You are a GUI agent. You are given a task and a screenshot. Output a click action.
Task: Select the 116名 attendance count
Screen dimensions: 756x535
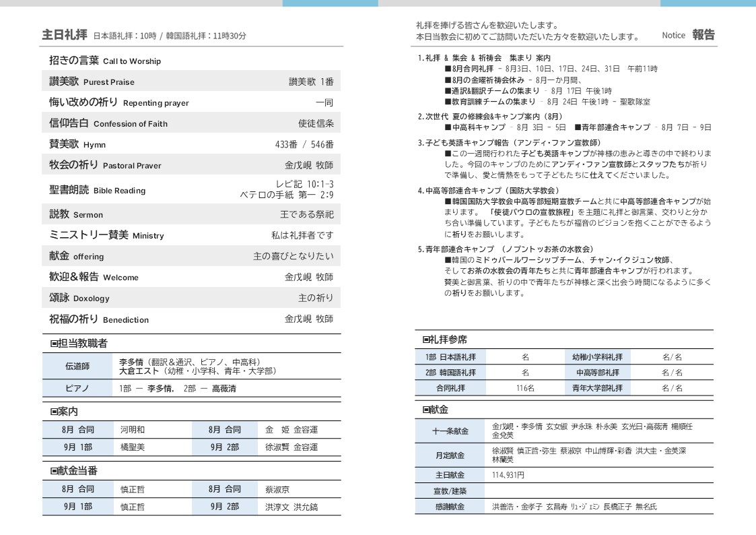click(525, 389)
